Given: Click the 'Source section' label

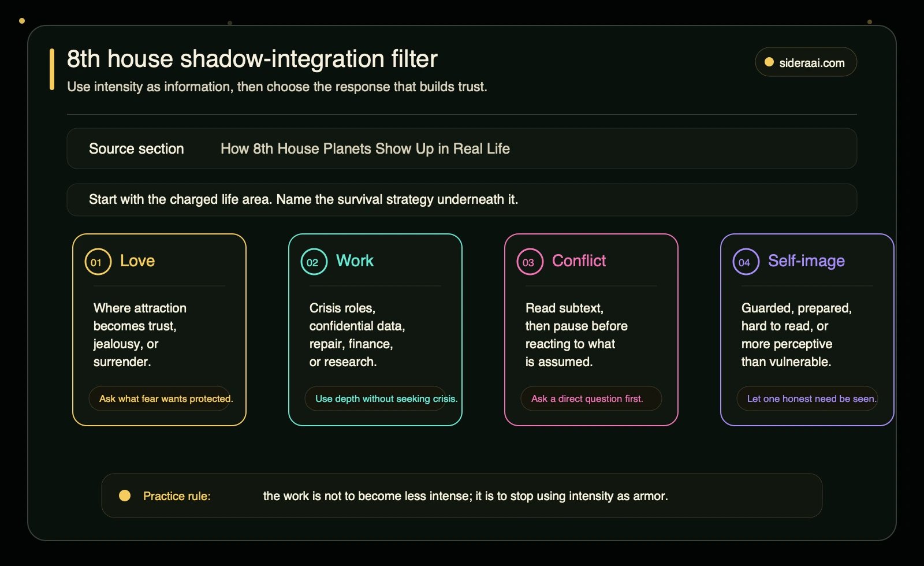Looking at the screenshot, I should click(x=136, y=148).
